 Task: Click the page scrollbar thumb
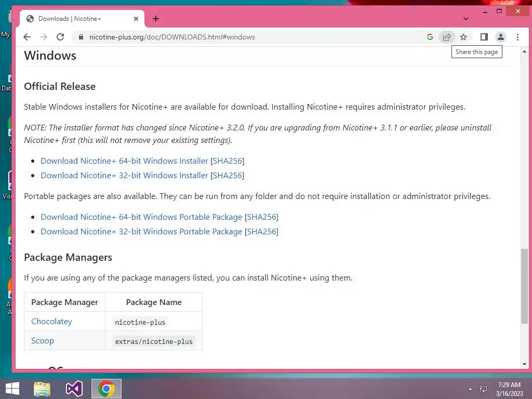click(524, 286)
